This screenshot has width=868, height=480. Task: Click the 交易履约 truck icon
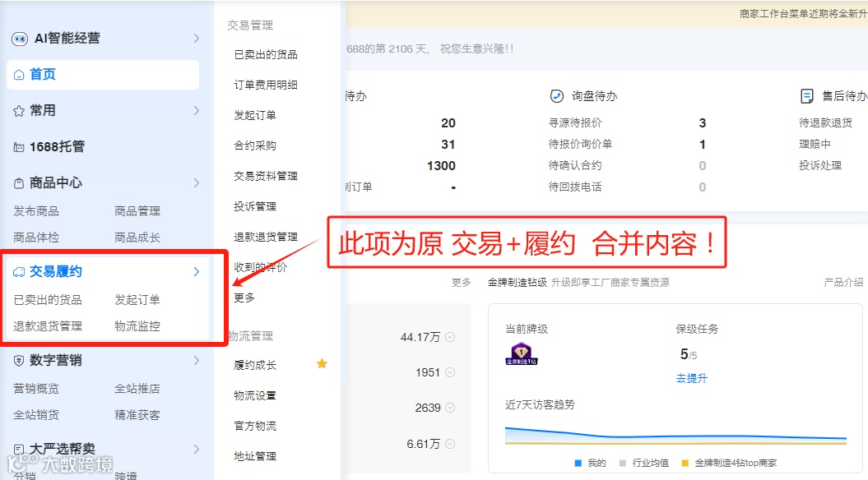[x=19, y=271]
